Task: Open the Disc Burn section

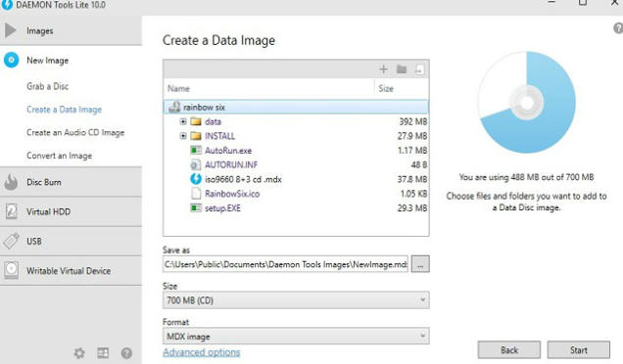Action: coord(71,182)
